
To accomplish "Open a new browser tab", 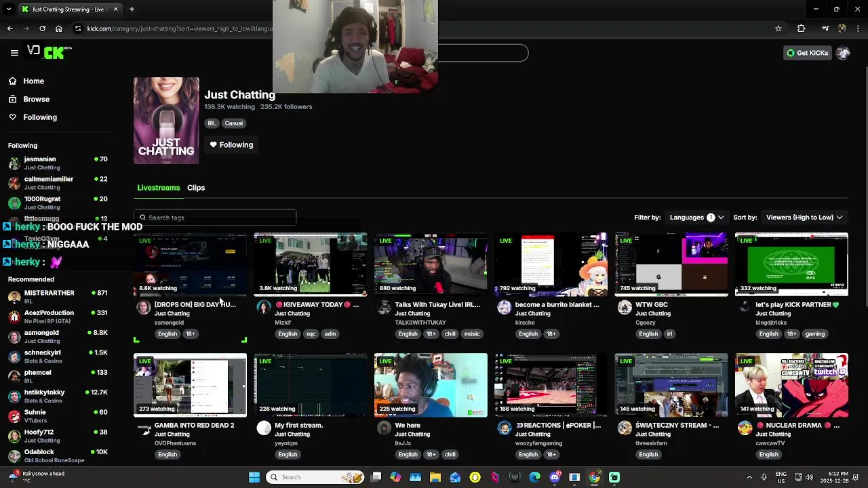I will [x=132, y=9].
